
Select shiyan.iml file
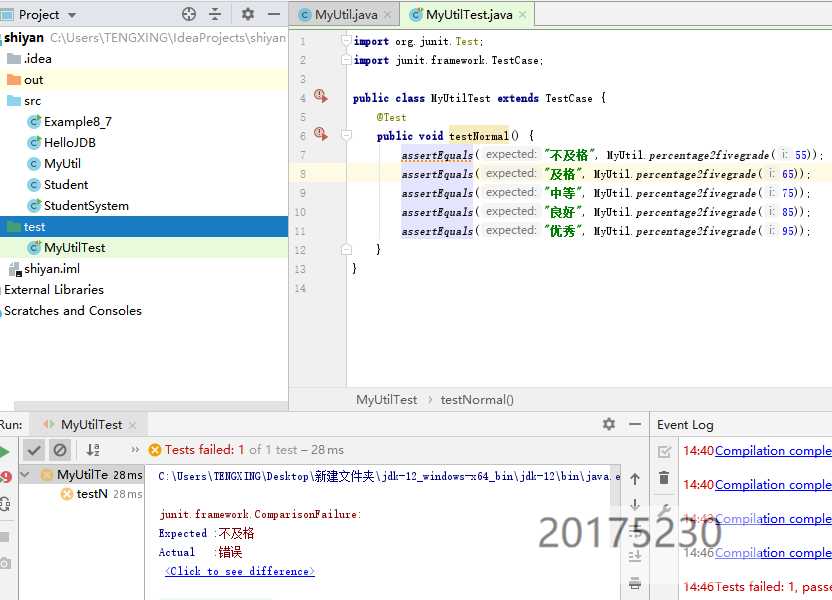click(x=51, y=268)
